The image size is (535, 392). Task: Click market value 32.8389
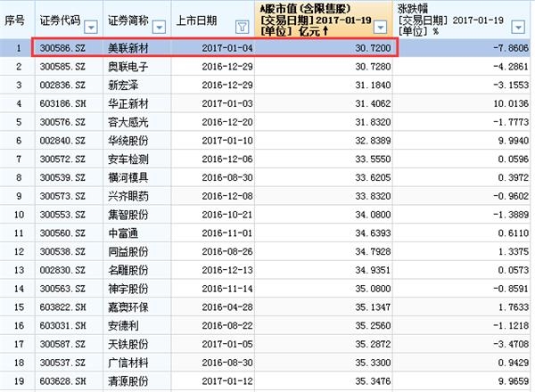tap(373, 141)
